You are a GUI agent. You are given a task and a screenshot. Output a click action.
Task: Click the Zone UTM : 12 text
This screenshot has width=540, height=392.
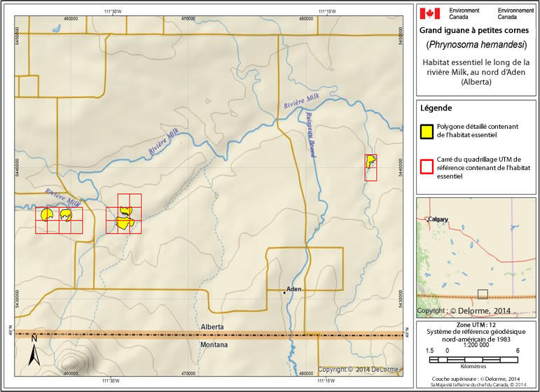(476, 325)
